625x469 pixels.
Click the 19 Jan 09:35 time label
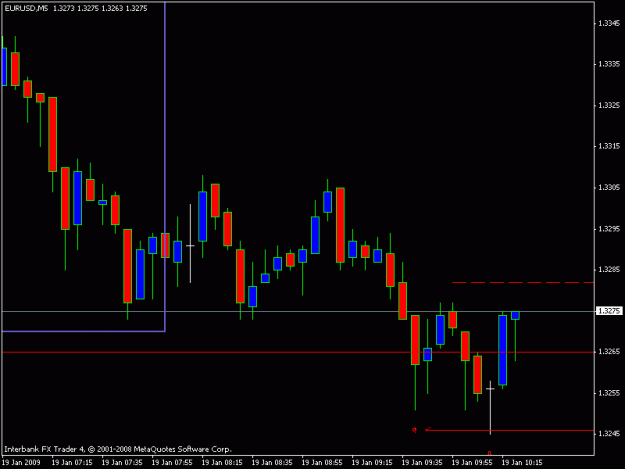pyautogui.click(x=422, y=463)
